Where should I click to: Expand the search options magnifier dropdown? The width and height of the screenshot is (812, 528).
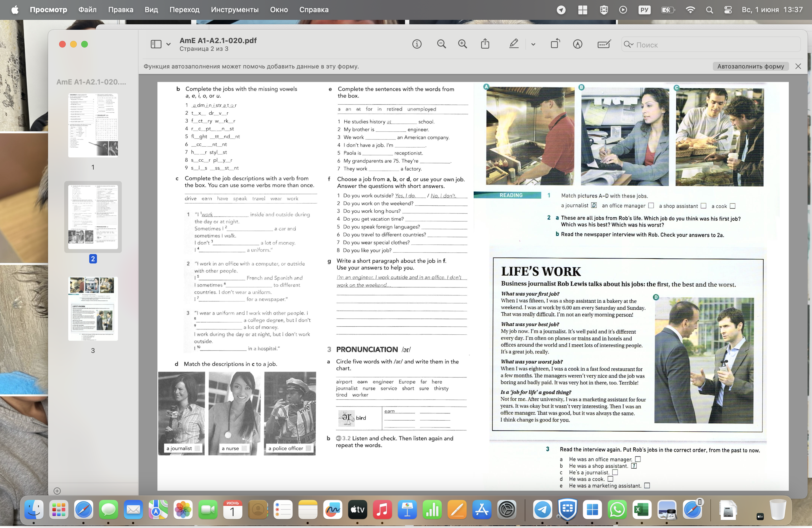(628, 44)
